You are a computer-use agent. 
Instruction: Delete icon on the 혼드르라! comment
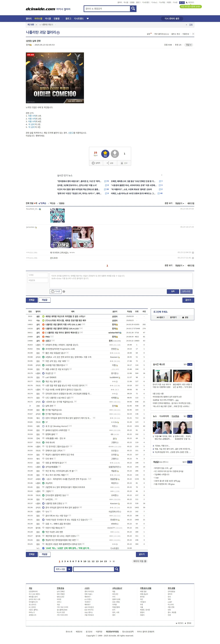pyautogui.click(x=193, y=258)
